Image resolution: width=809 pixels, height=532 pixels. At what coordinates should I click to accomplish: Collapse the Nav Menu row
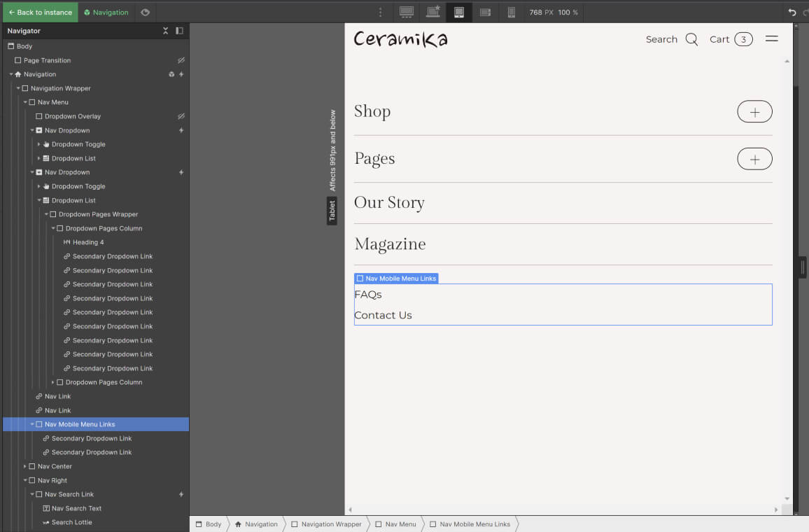tap(24, 102)
